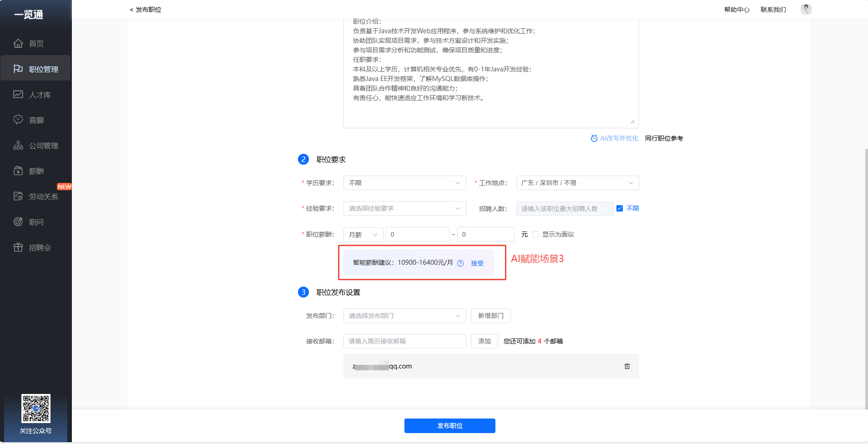Open the 月薪 salary type dropdown
The image size is (868, 444).
click(x=363, y=234)
